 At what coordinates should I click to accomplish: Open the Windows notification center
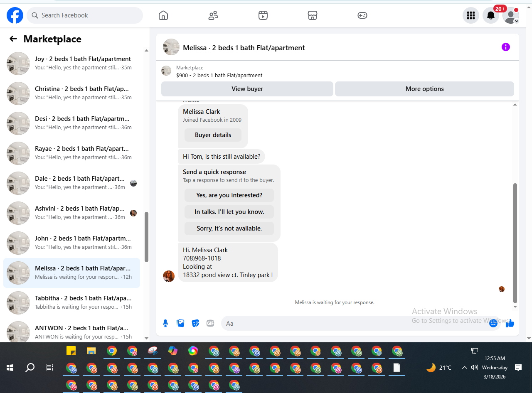click(518, 368)
